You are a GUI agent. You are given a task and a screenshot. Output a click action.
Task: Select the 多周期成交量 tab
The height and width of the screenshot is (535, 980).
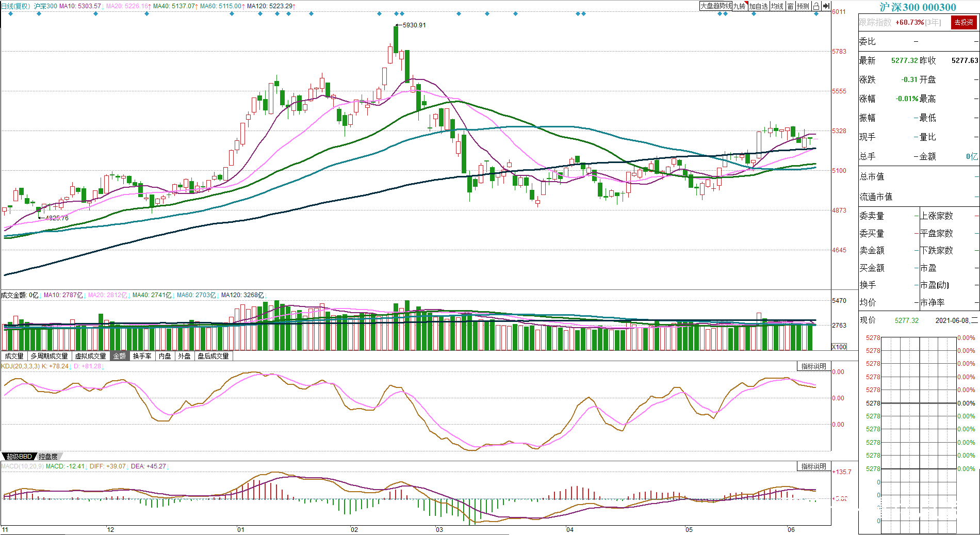tap(49, 356)
